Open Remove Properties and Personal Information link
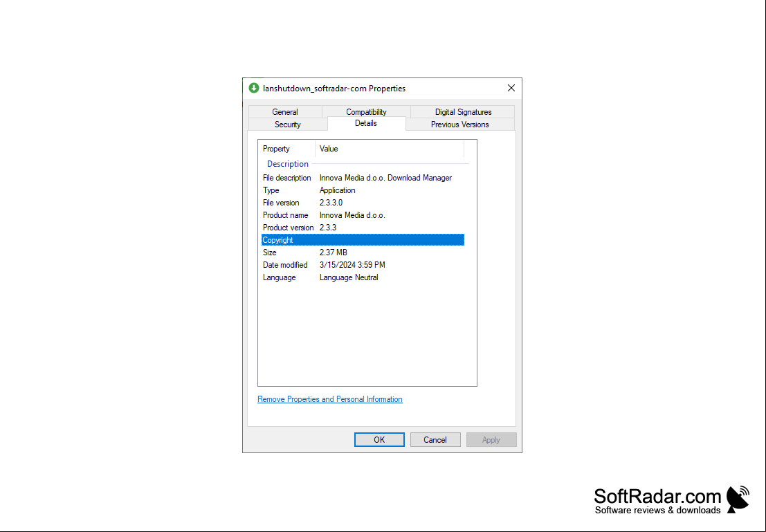The width and height of the screenshot is (766, 532). tap(330, 399)
